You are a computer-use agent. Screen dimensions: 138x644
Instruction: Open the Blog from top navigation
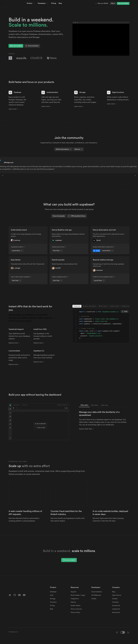tap(60, 3)
